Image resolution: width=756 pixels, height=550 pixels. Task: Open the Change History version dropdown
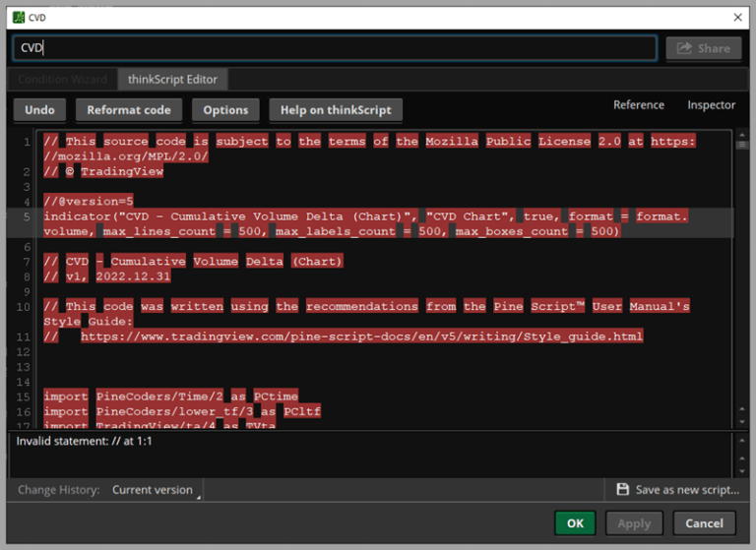156,490
